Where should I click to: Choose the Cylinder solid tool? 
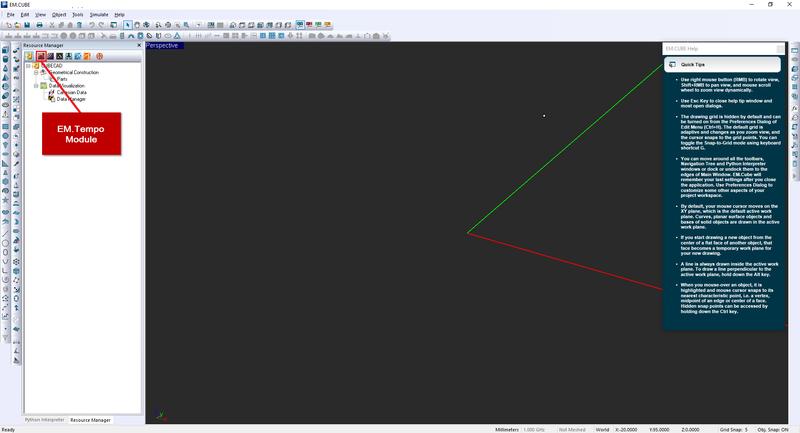[5, 59]
